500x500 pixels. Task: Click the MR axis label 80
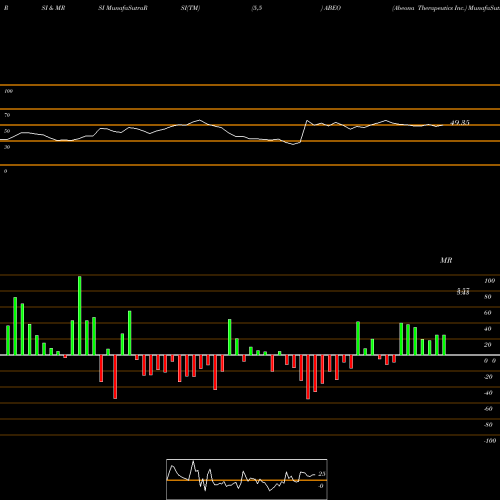tap(488, 297)
